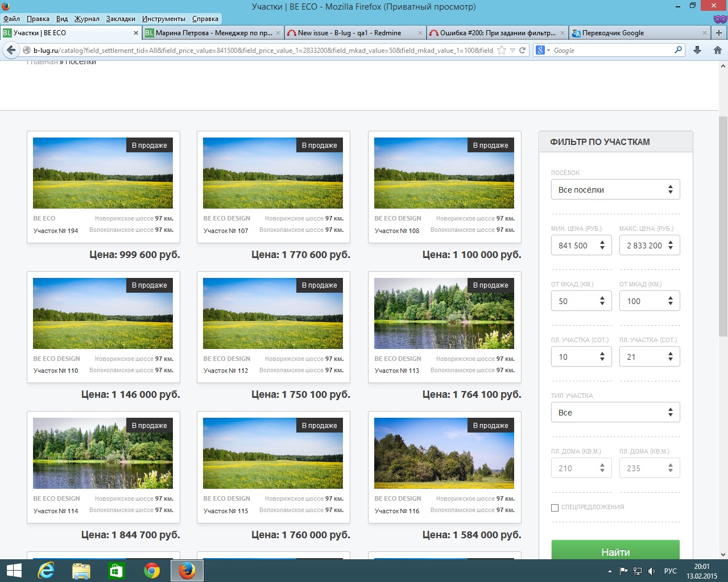The width and height of the screenshot is (728, 582).
Task: Bookmark this page using the star icon
Action: click(x=502, y=51)
